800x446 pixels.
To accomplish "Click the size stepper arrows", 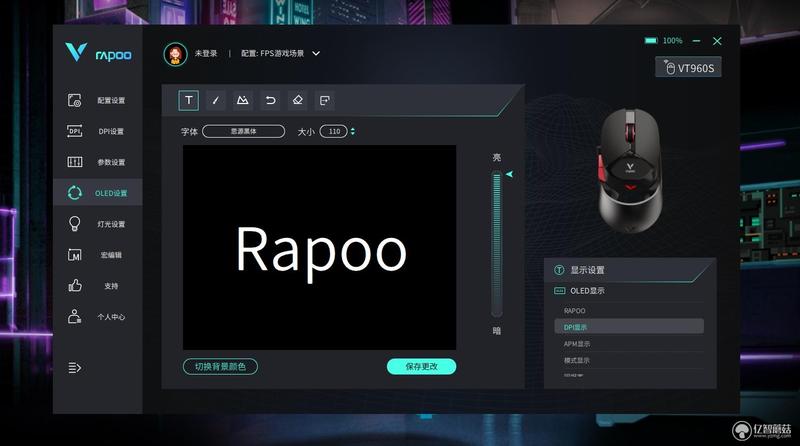I will [x=353, y=132].
